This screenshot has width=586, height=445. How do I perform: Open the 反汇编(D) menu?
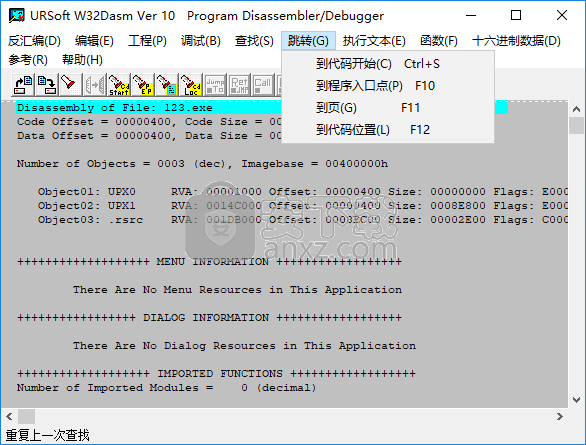[34, 41]
